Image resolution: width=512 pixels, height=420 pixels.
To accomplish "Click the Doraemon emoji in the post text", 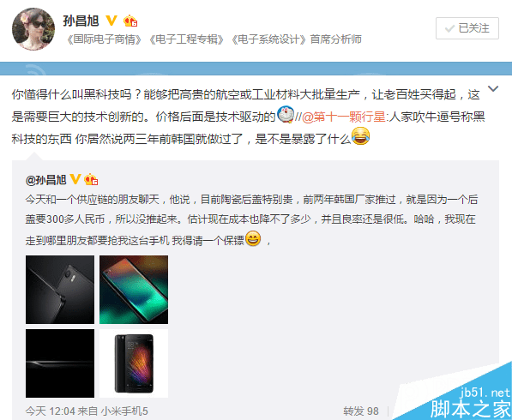I will click(286, 114).
